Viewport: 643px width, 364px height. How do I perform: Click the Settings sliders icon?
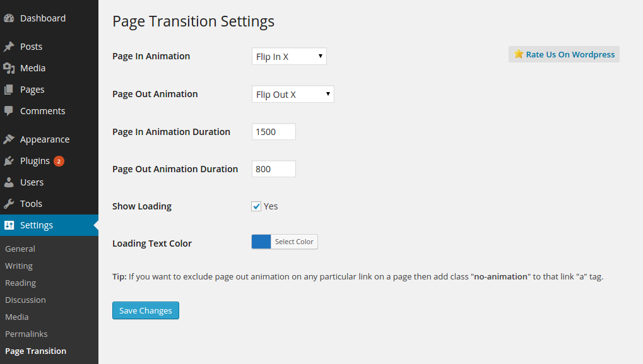click(9, 225)
